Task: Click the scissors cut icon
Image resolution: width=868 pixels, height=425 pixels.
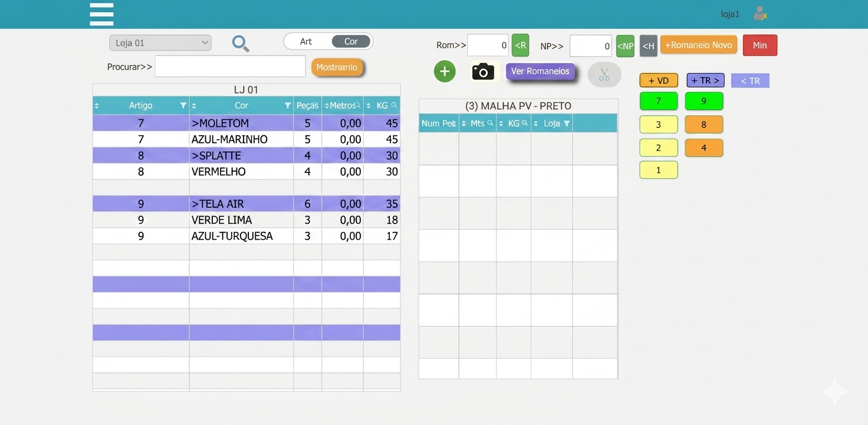Action: 604,75
